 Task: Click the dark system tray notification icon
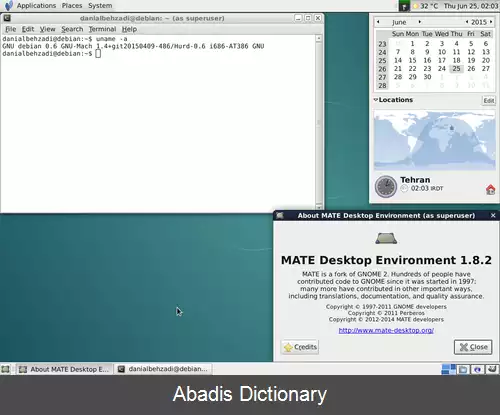tap(404, 6)
